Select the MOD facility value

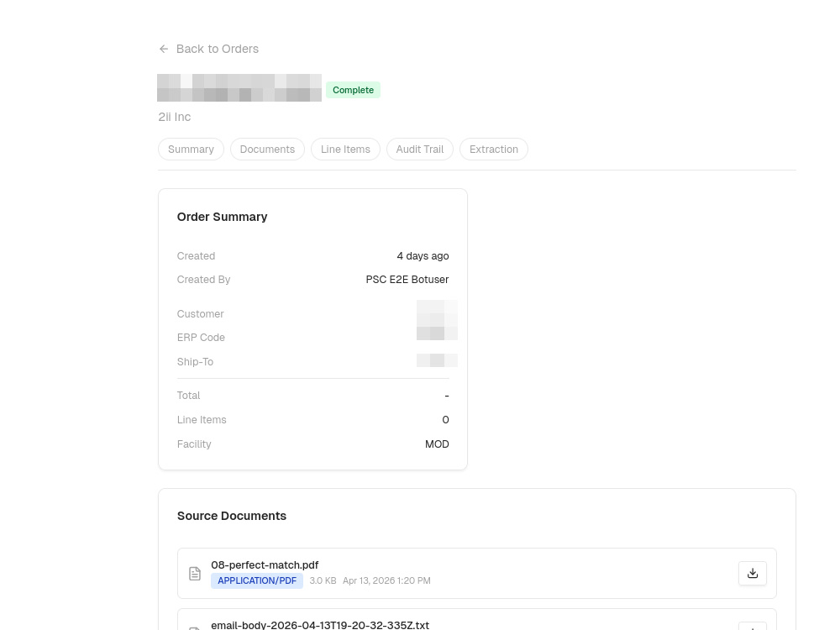point(437,444)
